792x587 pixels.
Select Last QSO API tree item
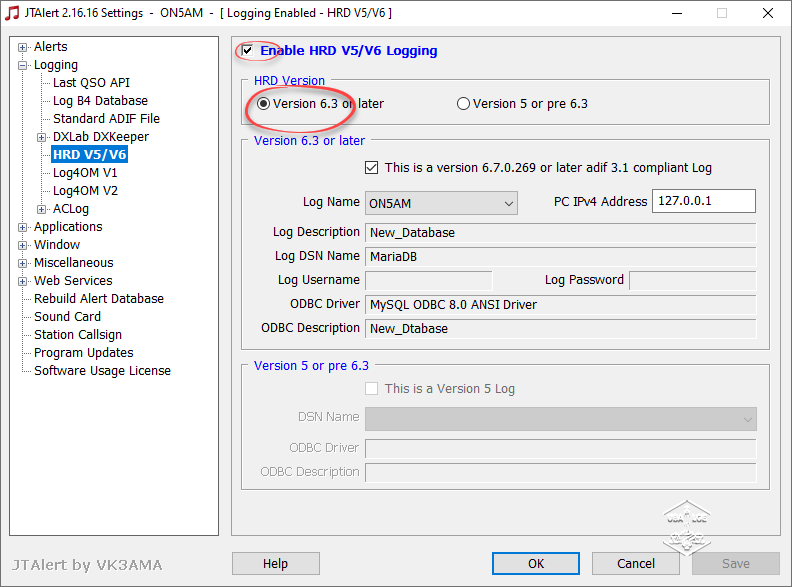click(91, 82)
